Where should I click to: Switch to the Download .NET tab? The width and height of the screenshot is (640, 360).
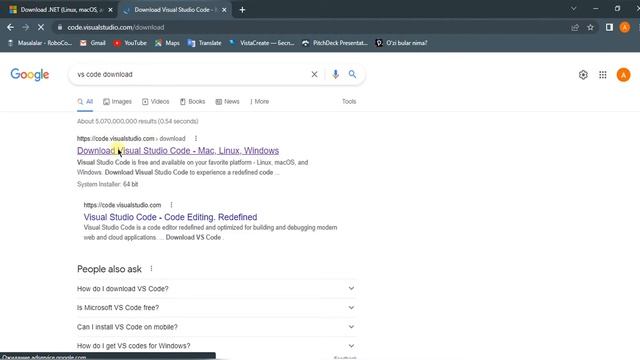click(61, 10)
